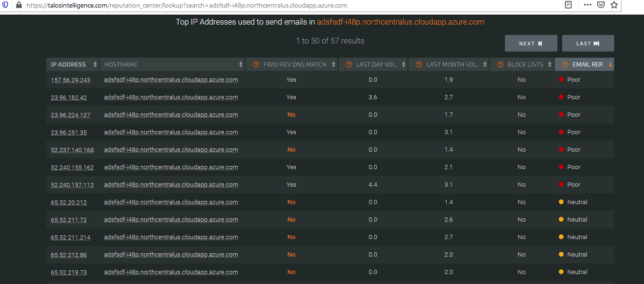Select last month volume 2.6 value
644x284 pixels.
point(449,220)
